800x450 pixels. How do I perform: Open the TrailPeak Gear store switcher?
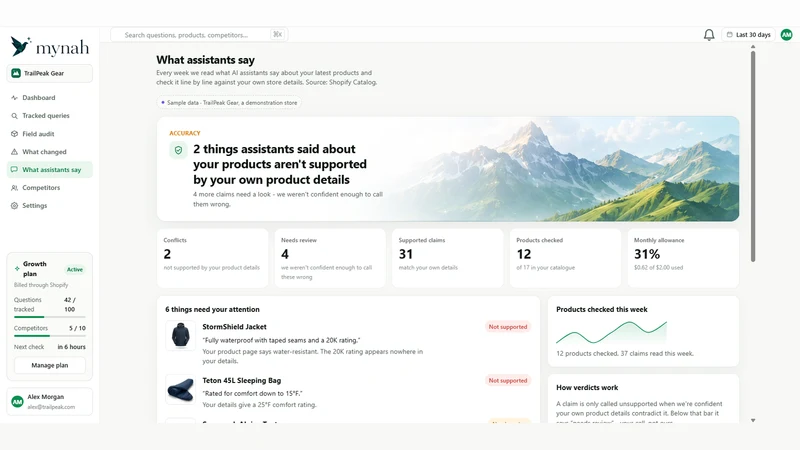pyautogui.click(x=49, y=73)
